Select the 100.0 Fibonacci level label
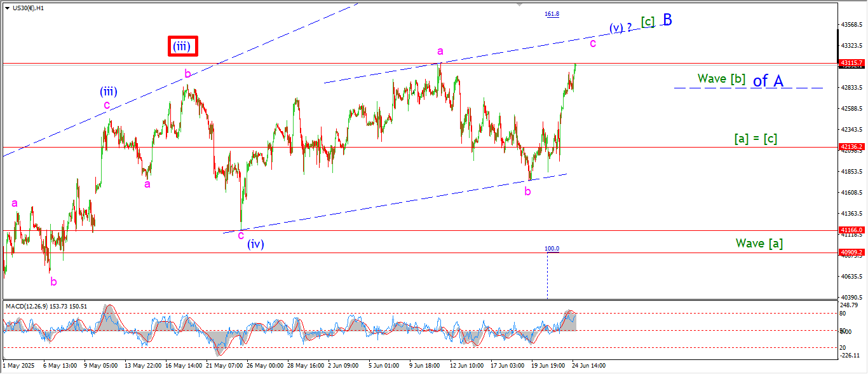 click(x=552, y=249)
